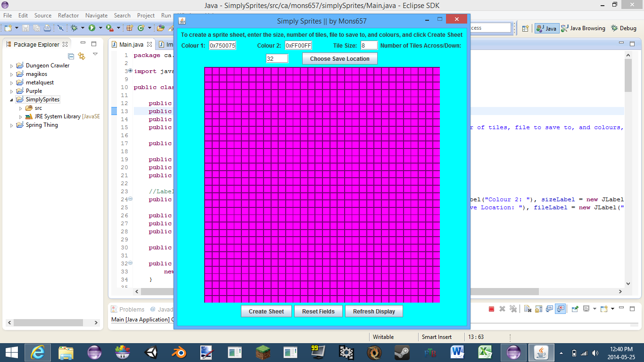This screenshot has width=644, height=362.
Task: Click the Choose Save Location button
Action: [340, 59]
